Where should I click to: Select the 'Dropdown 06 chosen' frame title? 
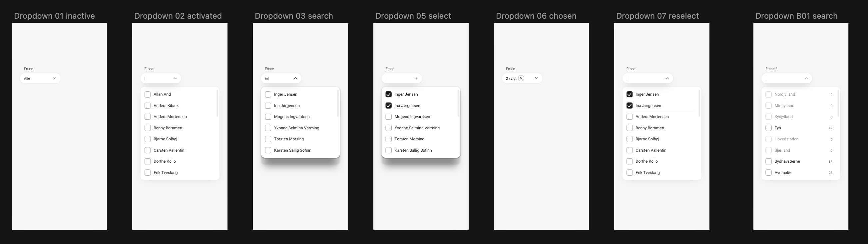click(536, 16)
